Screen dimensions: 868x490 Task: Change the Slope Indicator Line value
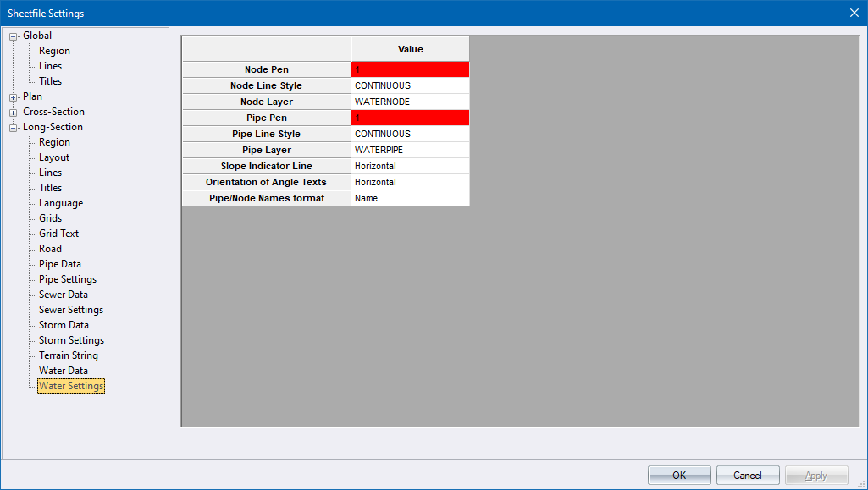coord(410,166)
